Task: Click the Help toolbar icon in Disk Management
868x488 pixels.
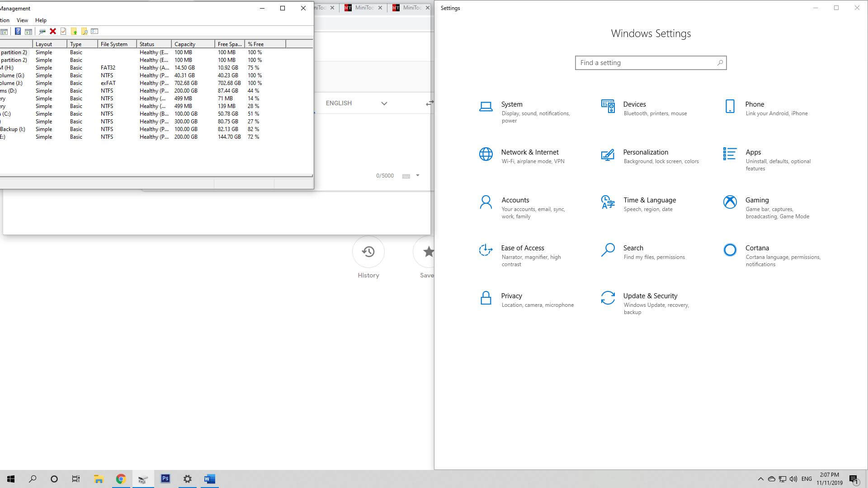Action: click(x=18, y=31)
